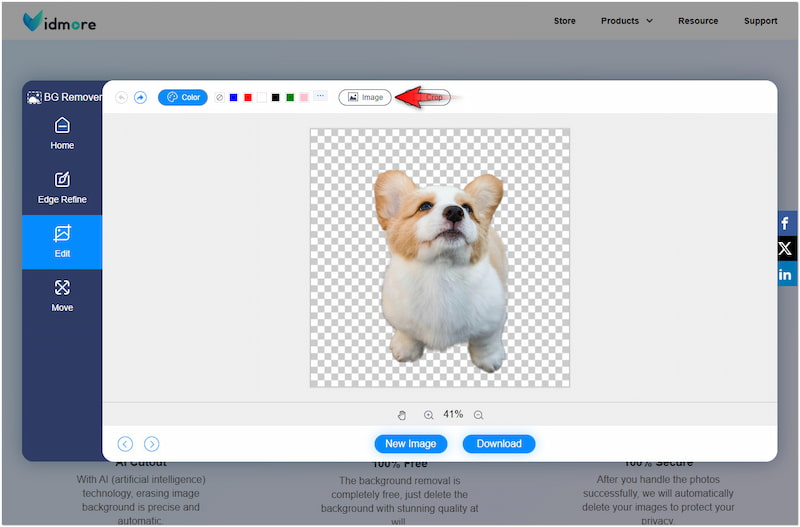
Task: Click the redo arrow in the toolbar
Action: 140,97
